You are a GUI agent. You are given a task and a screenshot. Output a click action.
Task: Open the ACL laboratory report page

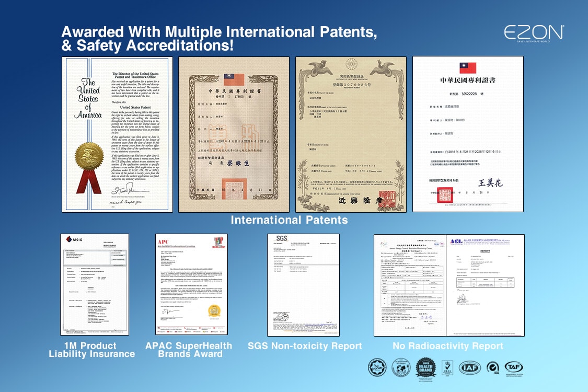[485, 285]
